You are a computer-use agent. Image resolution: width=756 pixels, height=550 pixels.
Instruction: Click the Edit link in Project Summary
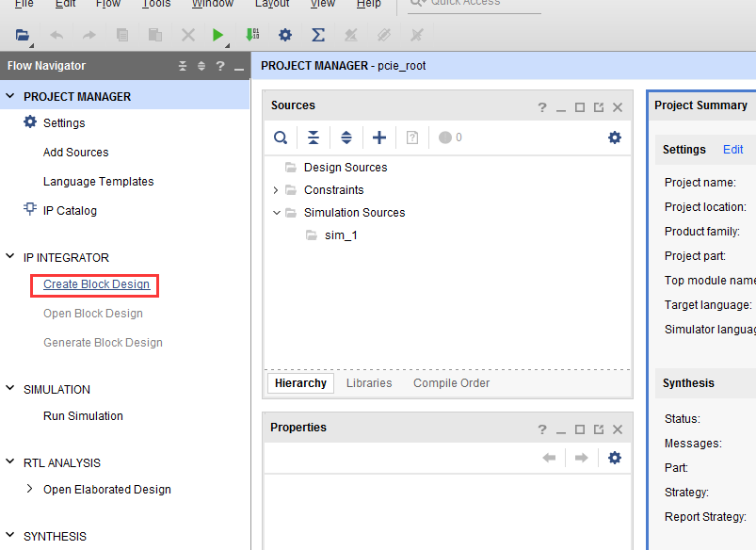[x=732, y=150]
